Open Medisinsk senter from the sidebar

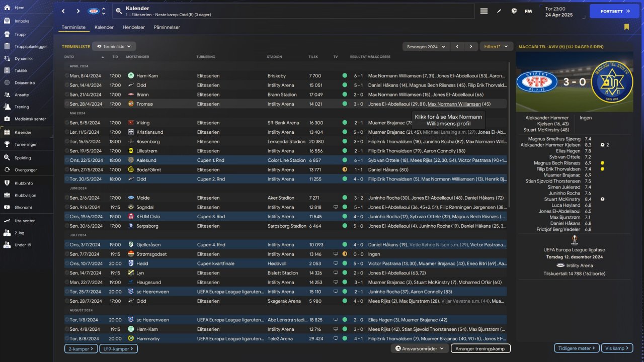(7, 119)
